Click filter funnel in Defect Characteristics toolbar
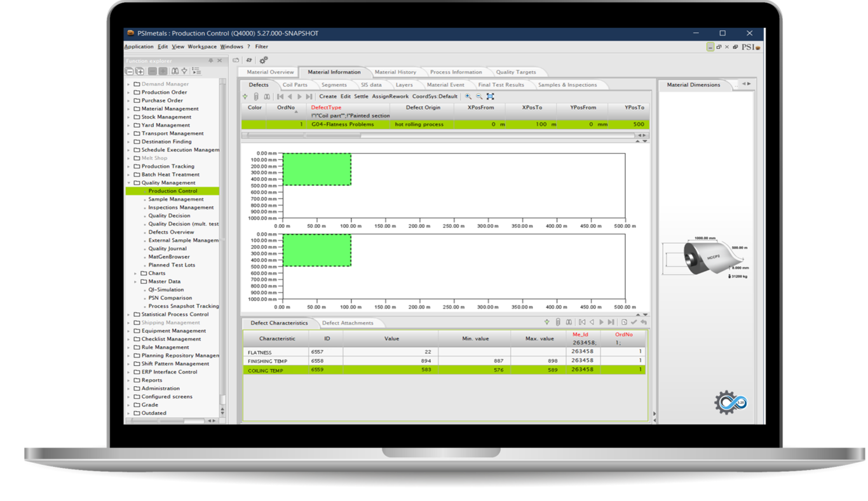 (546, 323)
